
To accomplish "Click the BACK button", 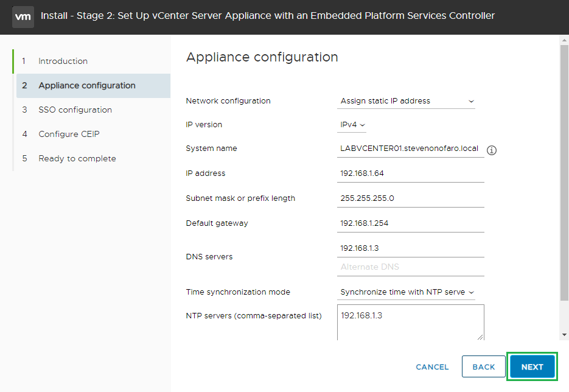I will (x=484, y=367).
